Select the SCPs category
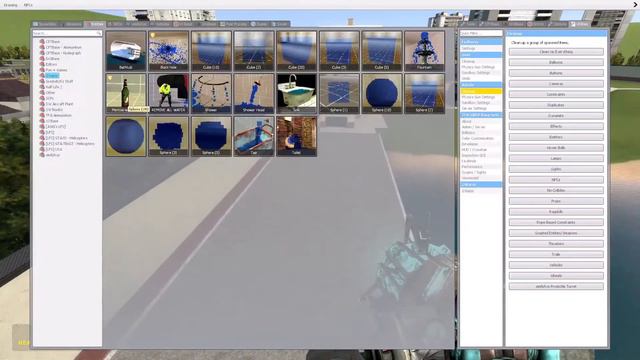Screen dimensions: 640x360 point(49,98)
